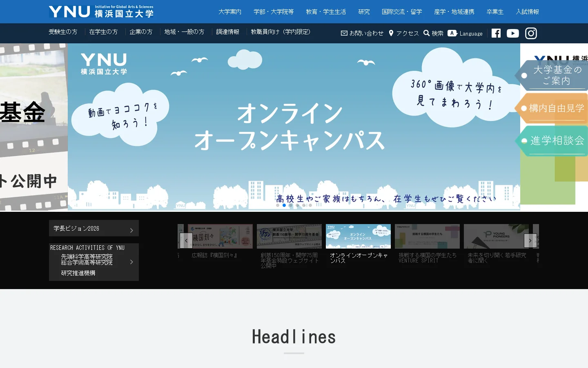Open the YNU Instagram icon
588x368 pixels.
(x=531, y=33)
